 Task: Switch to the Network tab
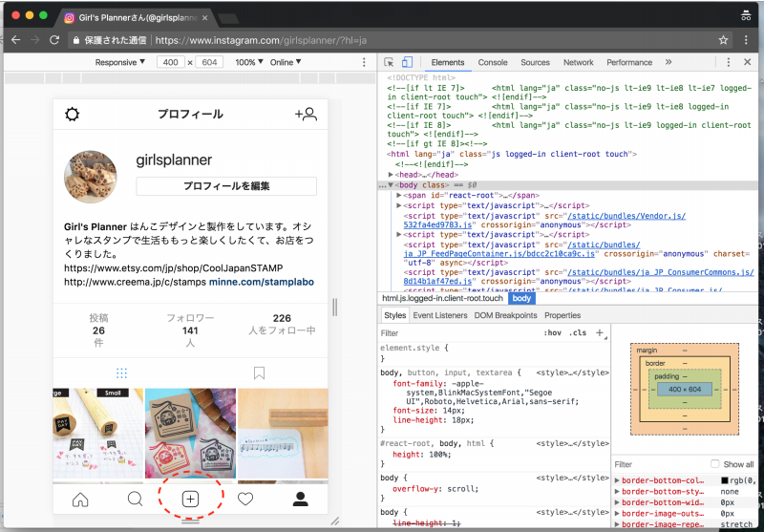579,62
